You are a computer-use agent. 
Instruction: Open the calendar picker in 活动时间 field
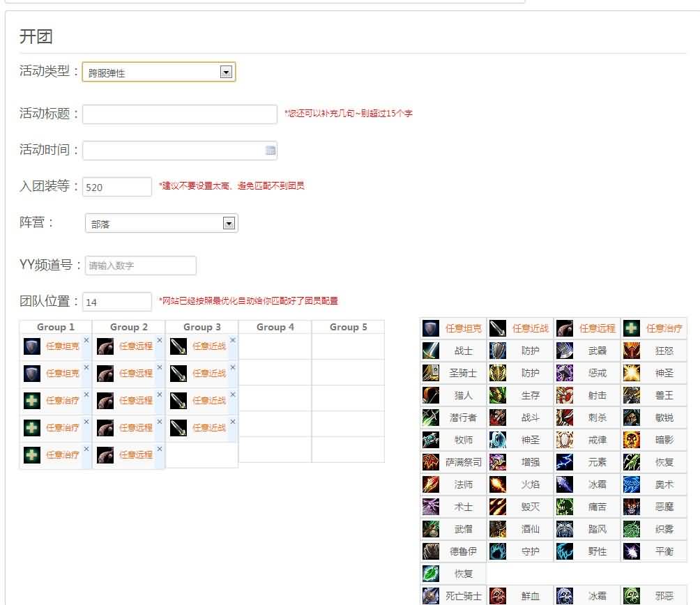pyautogui.click(x=270, y=151)
